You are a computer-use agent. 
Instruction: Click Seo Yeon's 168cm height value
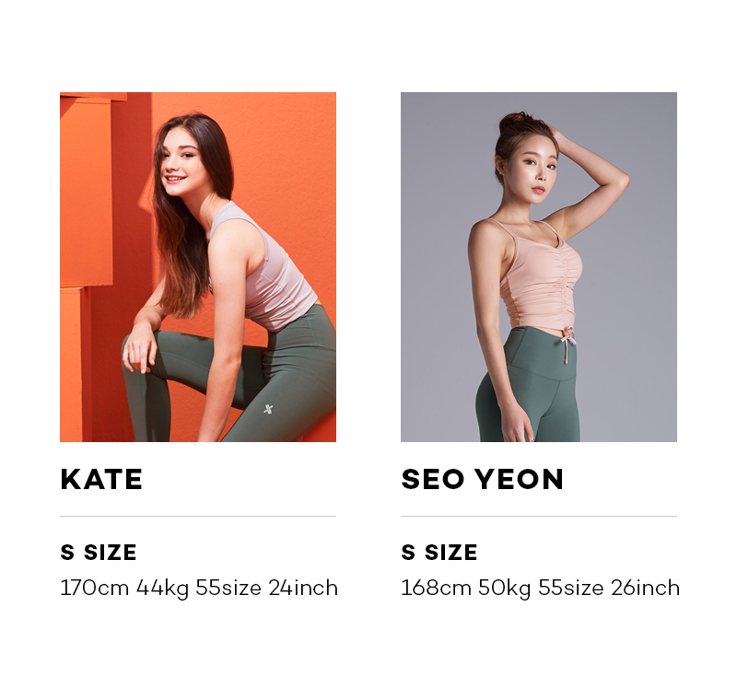click(436, 588)
